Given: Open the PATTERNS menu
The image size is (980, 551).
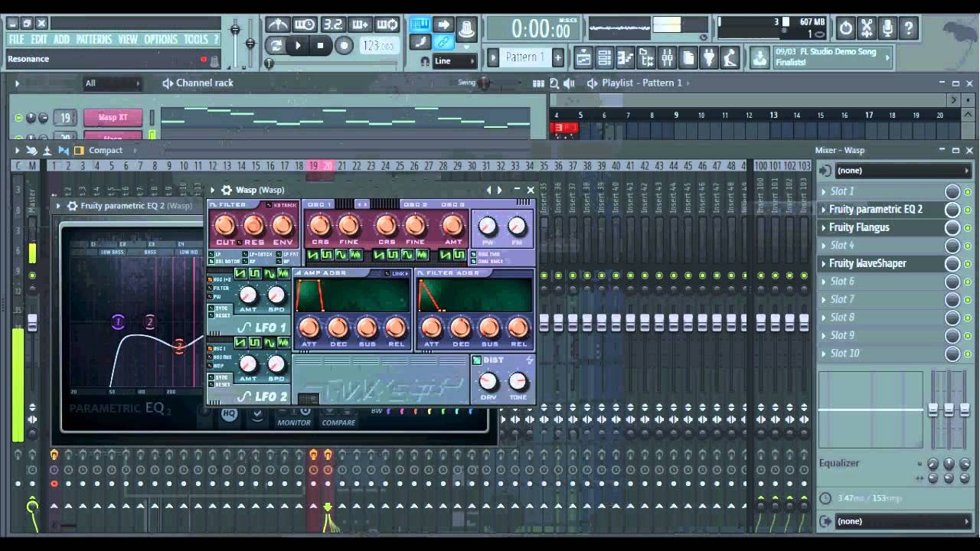Looking at the screenshot, I should click(x=93, y=40).
